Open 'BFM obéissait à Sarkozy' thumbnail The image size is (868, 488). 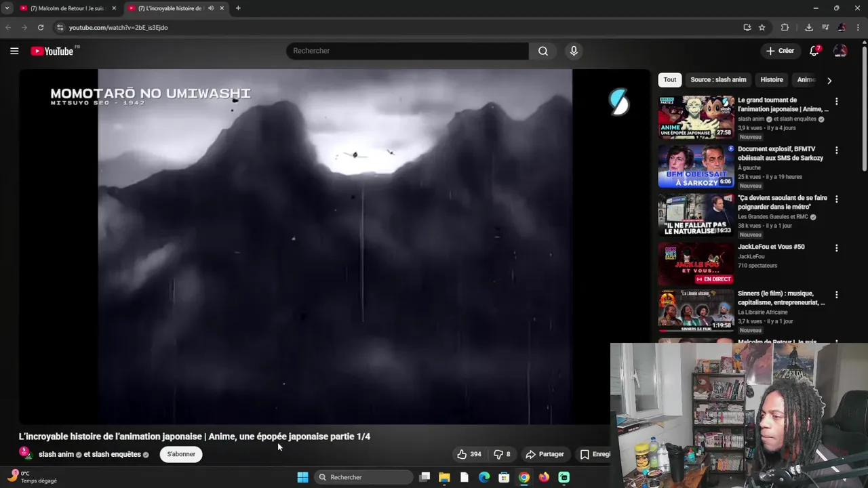[x=696, y=166]
